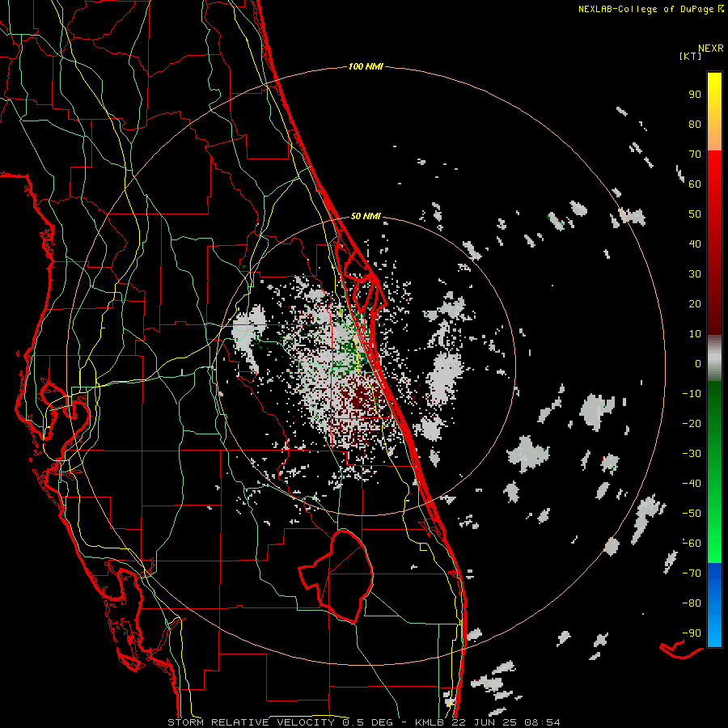Click the "0.5 DEG" elevation angle text
This screenshot has height=728, width=728.
point(367,722)
